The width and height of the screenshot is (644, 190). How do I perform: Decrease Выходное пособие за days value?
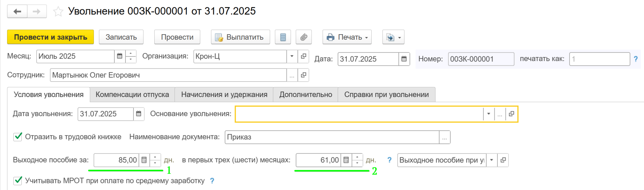[x=155, y=163]
